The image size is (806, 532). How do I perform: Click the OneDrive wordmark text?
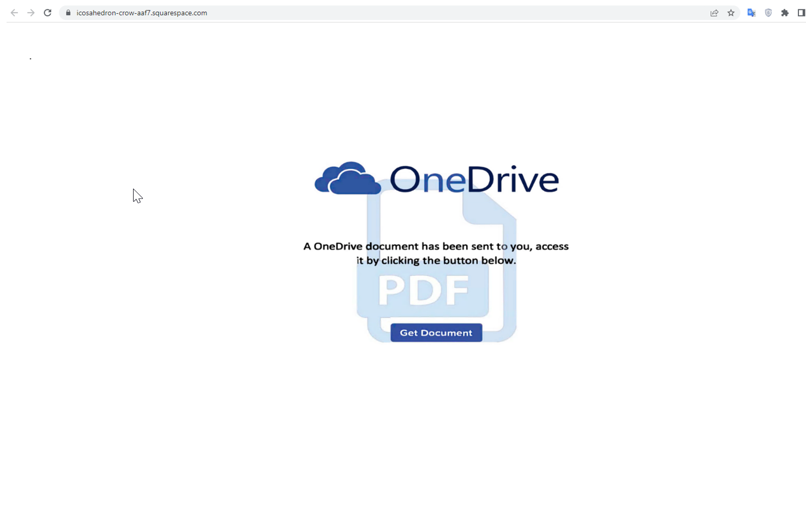pyautogui.click(x=474, y=179)
